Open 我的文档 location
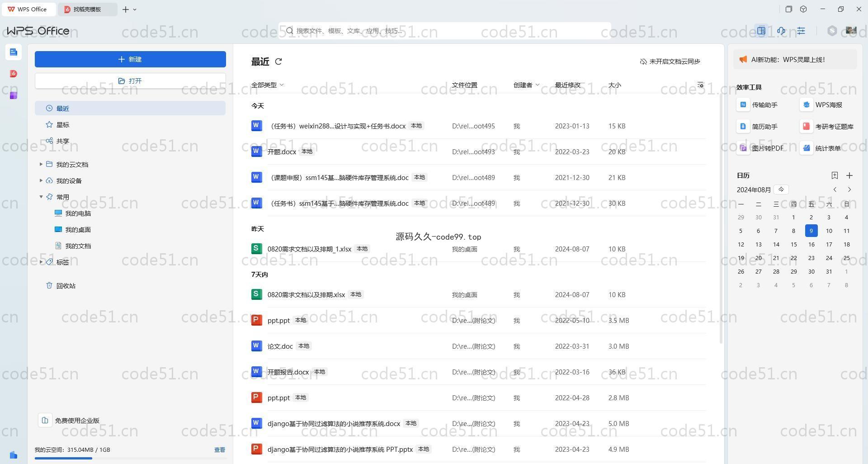This screenshot has width=868, height=464. click(73, 246)
